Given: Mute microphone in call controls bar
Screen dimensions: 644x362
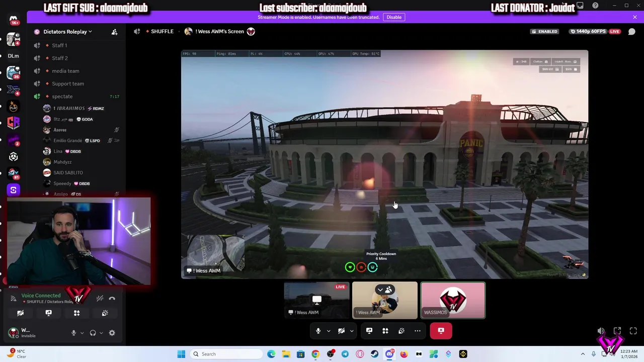Looking at the screenshot, I should (318, 331).
